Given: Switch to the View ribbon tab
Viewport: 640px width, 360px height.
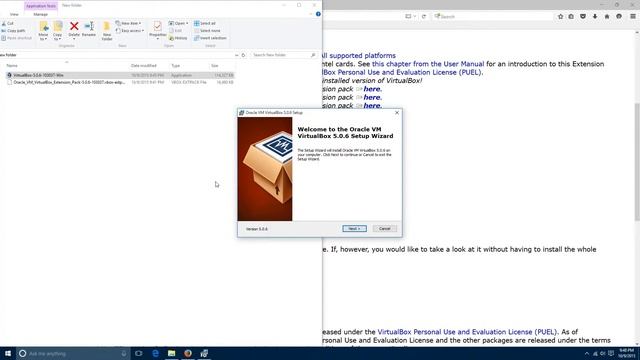Looking at the screenshot, I should 14,14.
